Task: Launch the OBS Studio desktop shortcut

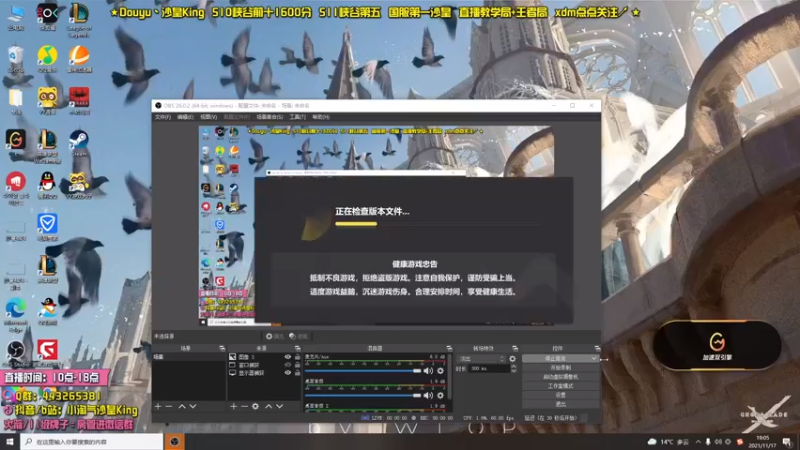Action: (x=16, y=351)
